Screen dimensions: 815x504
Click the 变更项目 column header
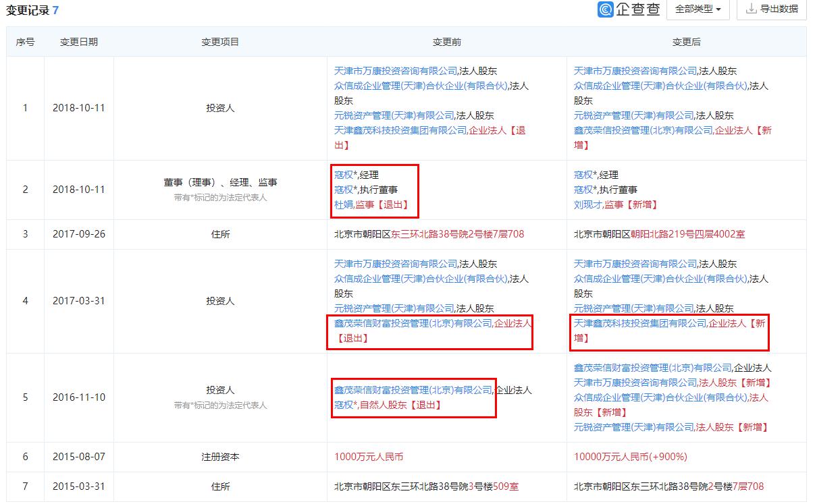(x=220, y=42)
